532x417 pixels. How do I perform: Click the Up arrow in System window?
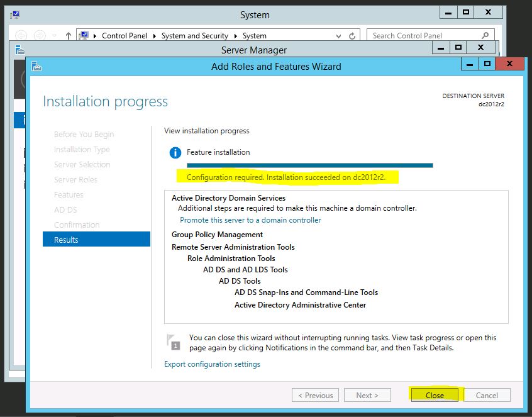click(x=69, y=36)
